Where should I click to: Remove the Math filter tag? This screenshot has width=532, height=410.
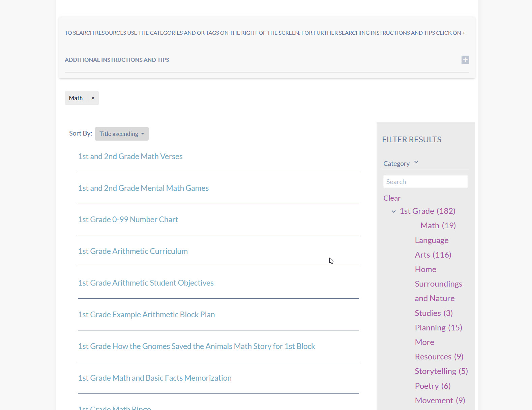tap(93, 98)
